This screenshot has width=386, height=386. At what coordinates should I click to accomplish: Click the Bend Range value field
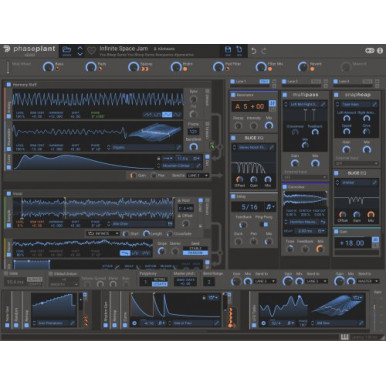[x=209, y=282]
